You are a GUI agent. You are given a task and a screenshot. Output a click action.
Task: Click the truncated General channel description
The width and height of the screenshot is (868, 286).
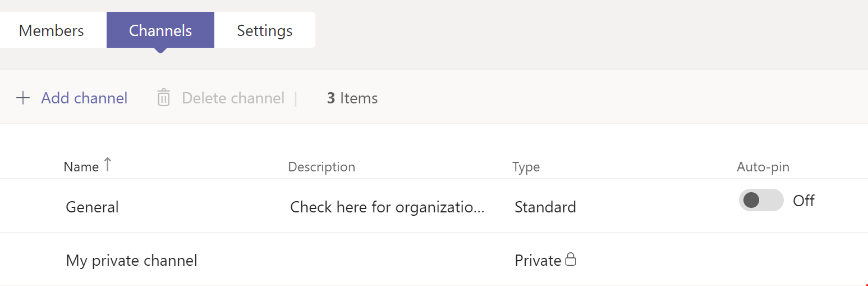[387, 207]
